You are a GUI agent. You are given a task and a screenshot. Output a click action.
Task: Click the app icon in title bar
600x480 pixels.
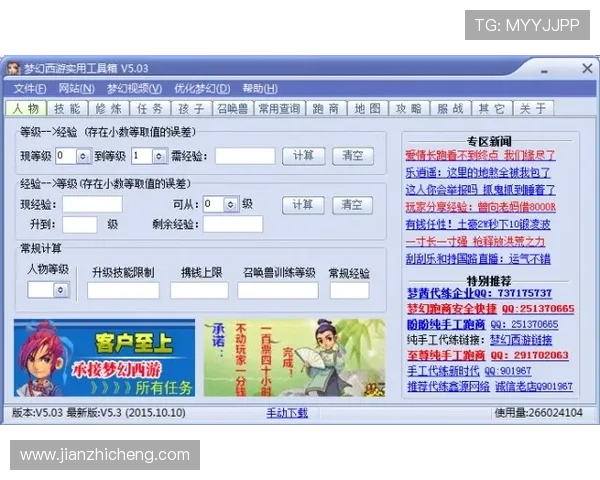[14, 68]
